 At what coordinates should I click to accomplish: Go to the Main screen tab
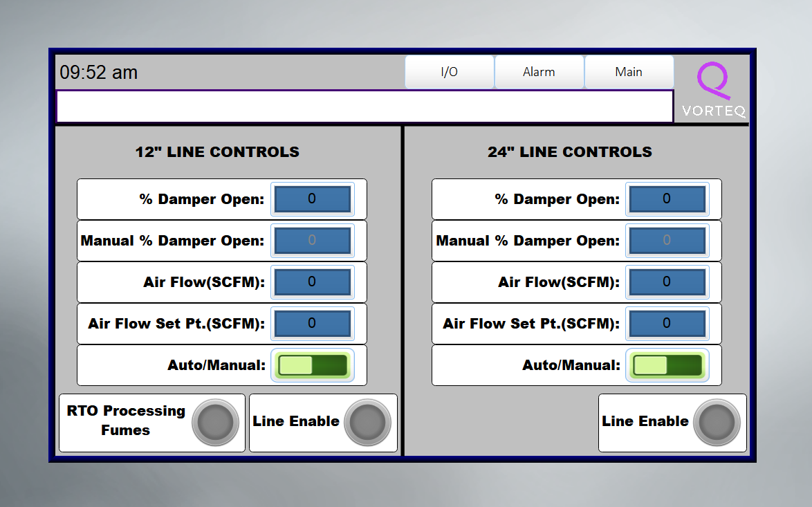pos(629,72)
